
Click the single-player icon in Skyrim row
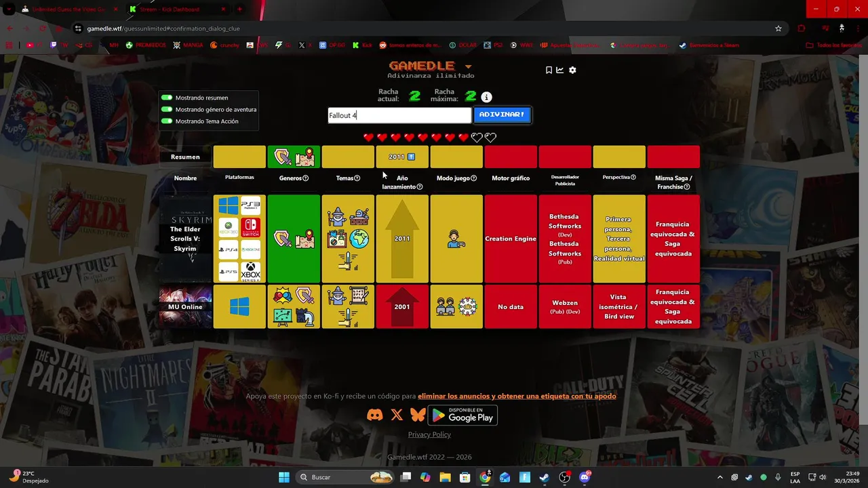coord(456,239)
